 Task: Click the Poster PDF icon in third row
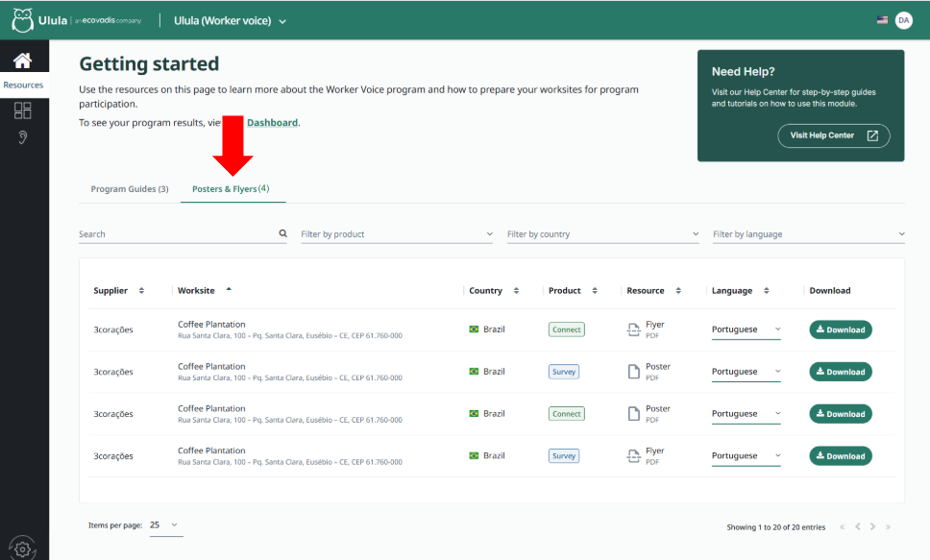pyautogui.click(x=633, y=413)
